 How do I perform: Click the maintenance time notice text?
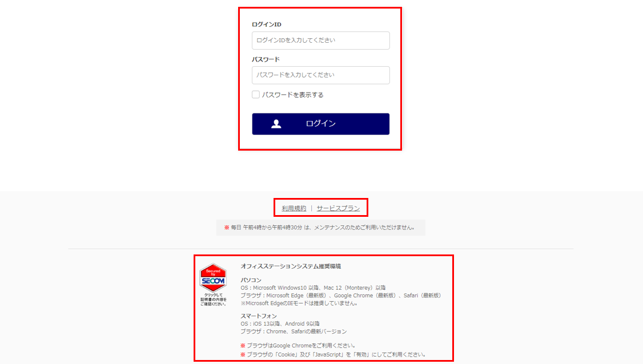click(x=323, y=228)
